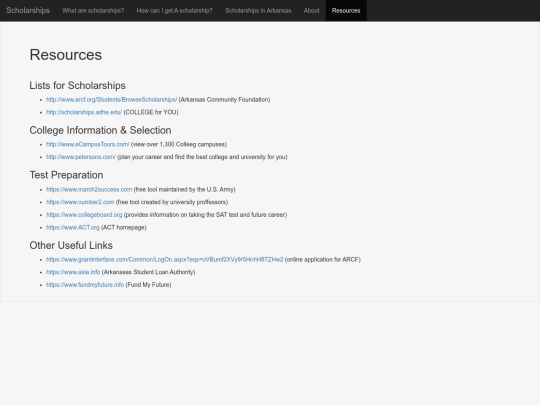Open the About page
This screenshot has height=405, width=540.
[x=312, y=11]
